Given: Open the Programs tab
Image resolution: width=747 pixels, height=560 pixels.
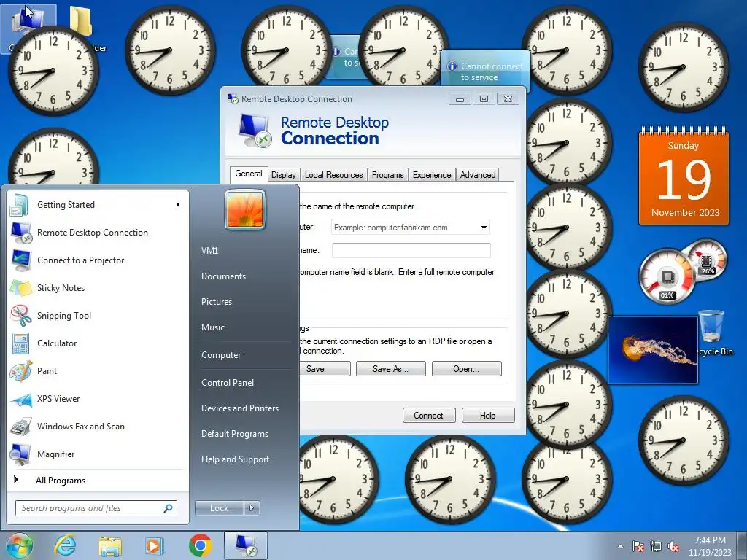Looking at the screenshot, I should tap(388, 175).
